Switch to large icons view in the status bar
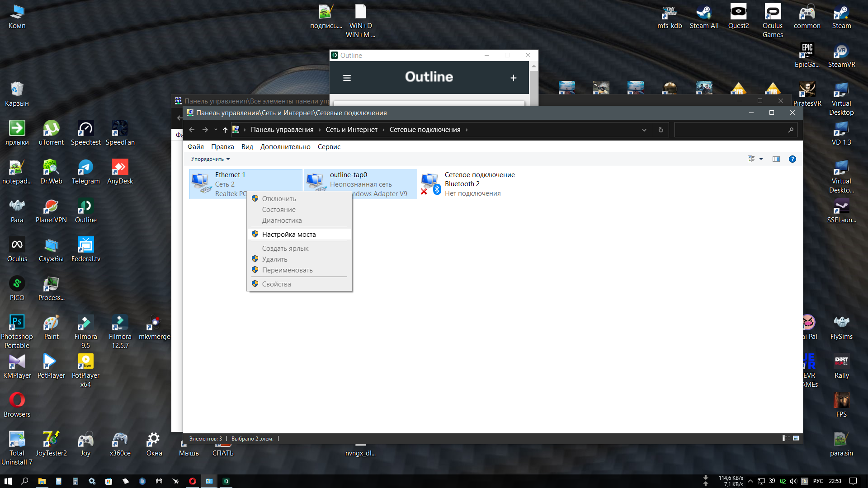This screenshot has height=488, width=868. pos(796,438)
